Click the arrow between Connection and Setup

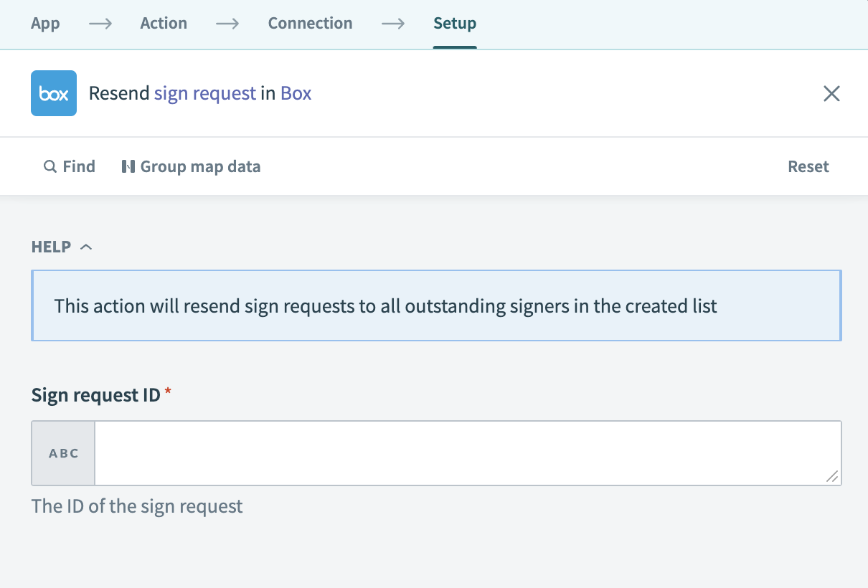(393, 23)
